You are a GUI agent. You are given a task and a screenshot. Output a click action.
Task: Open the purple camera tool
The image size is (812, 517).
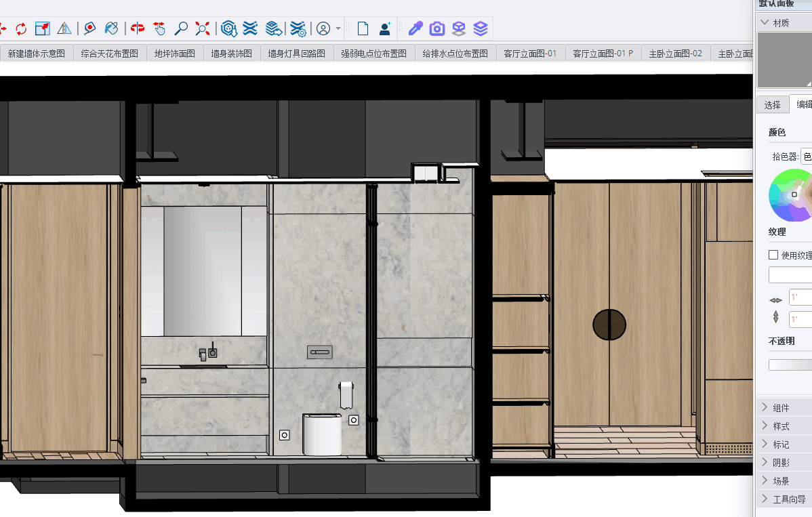437,28
